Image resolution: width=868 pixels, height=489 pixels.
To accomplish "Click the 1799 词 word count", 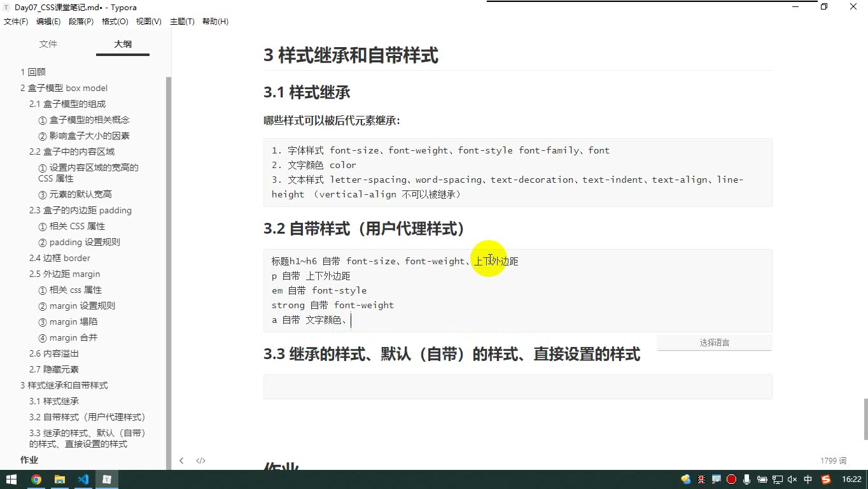I will point(833,460).
